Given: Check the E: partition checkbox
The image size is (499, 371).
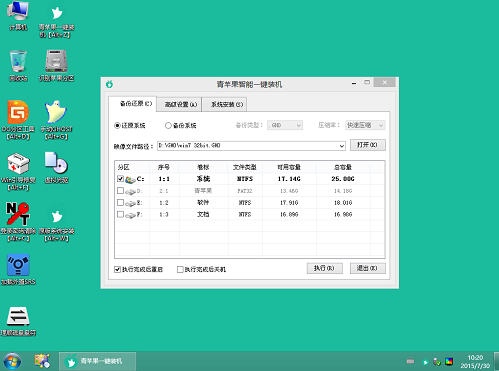Looking at the screenshot, I should click(120, 202).
